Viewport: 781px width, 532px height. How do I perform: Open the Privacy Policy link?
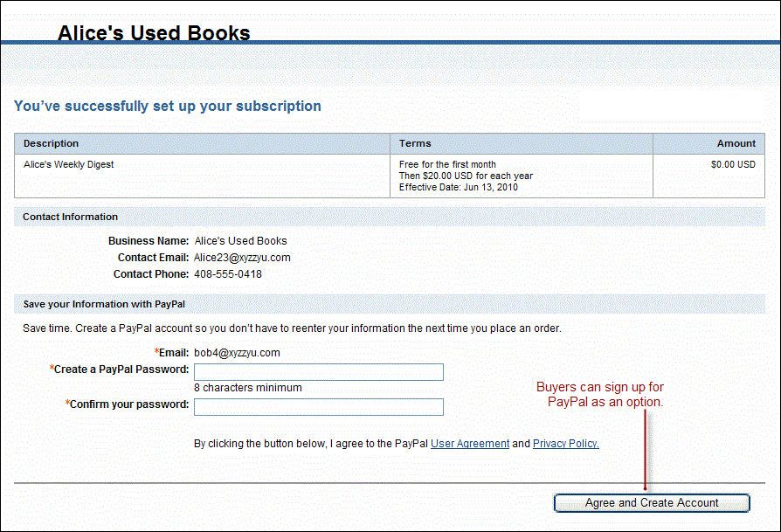(x=565, y=444)
